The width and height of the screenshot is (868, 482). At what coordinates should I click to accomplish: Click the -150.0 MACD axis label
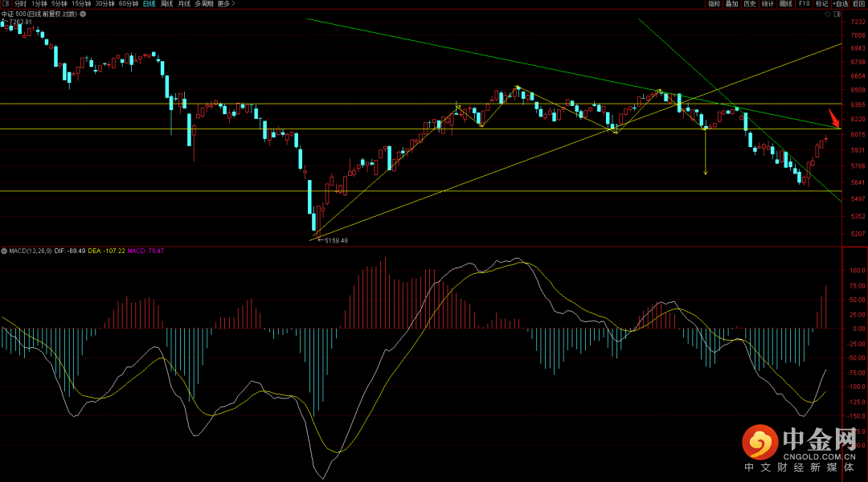[857, 416]
